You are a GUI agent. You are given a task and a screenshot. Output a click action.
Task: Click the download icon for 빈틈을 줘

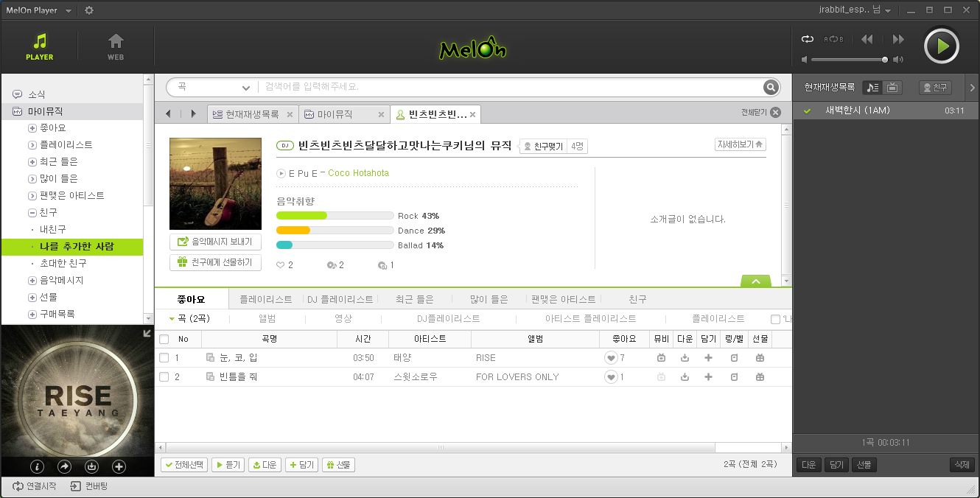[x=685, y=377]
